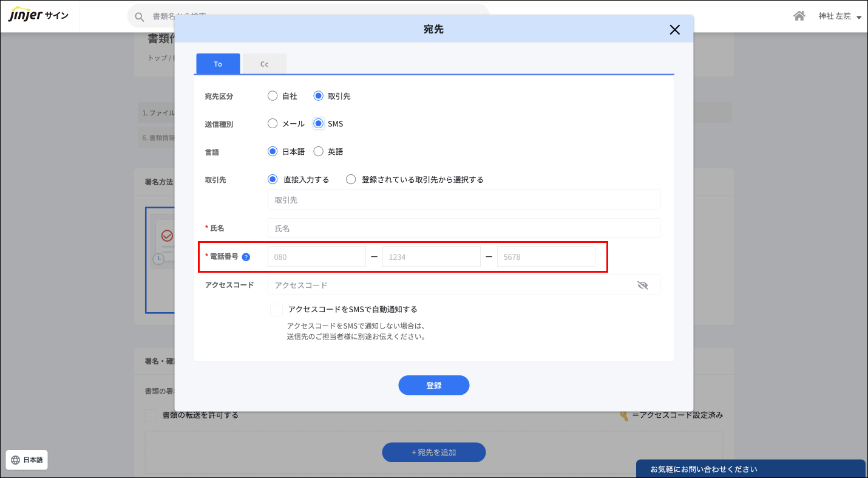Image resolution: width=868 pixels, height=478 pixels.
Task: Open the 神社 左院 user dropdown
Action: pos(839,17)
